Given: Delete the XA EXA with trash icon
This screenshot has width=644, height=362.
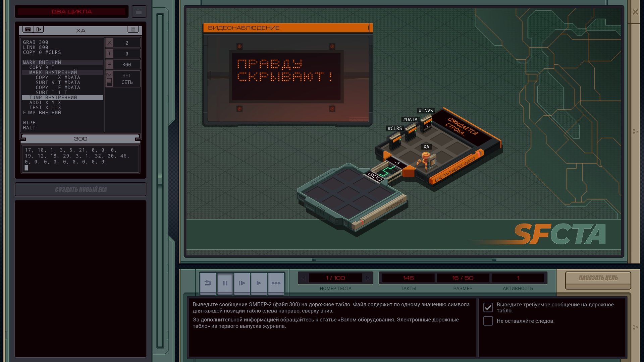Looking at the screenshot, I should 133,29.
